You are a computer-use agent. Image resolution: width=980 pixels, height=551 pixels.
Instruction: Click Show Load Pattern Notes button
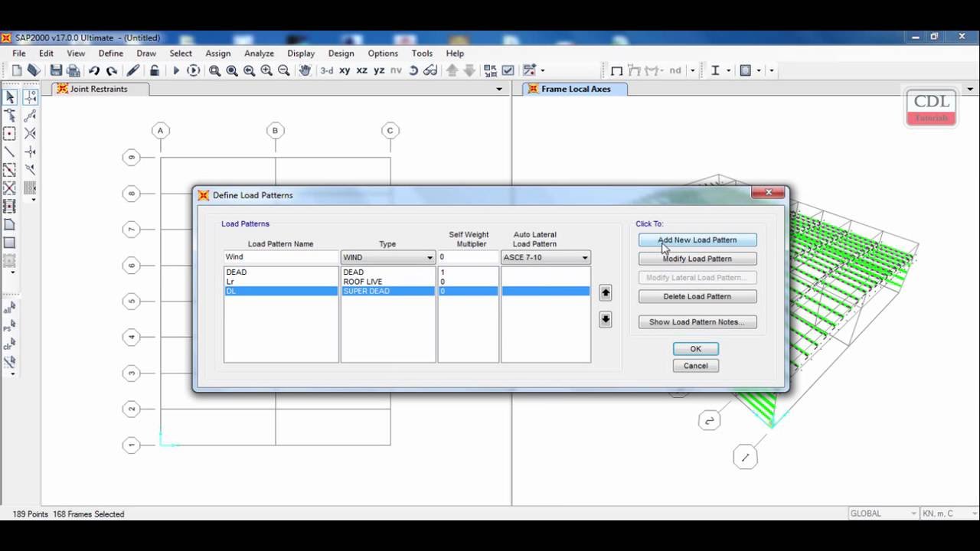pyautogui.click(x=697, y=321)
